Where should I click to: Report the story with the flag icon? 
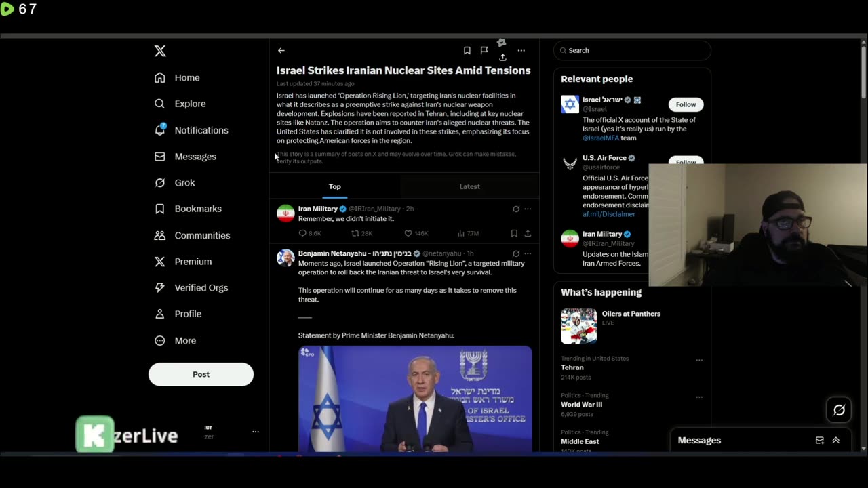(x=484, y=50)
